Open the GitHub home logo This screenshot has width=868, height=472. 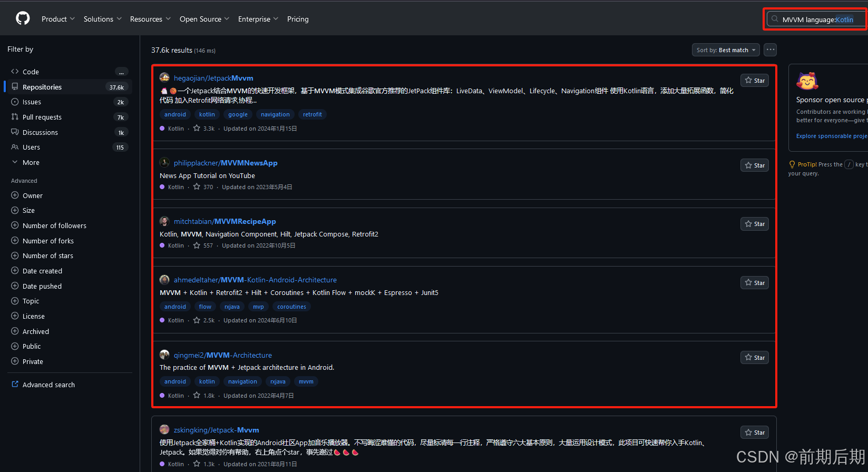coord(23,18)
